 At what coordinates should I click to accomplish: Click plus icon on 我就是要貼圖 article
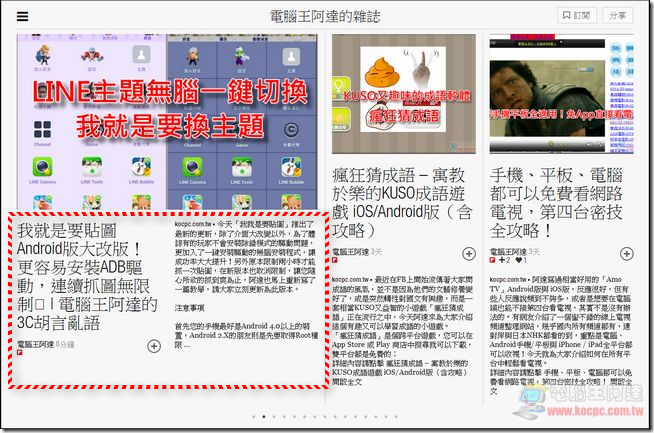pos(154,346)
